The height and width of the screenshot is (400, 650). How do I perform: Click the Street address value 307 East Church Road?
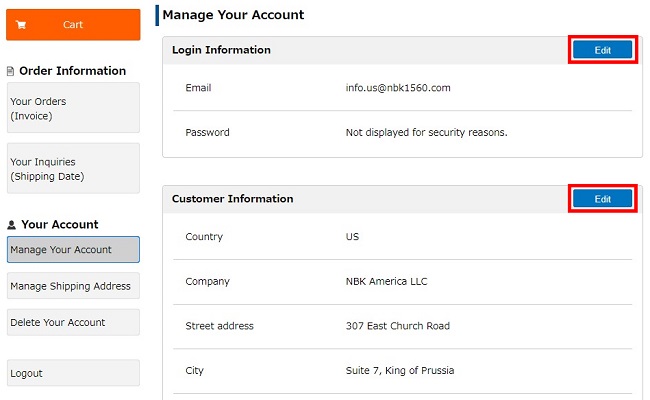point(398,326)
